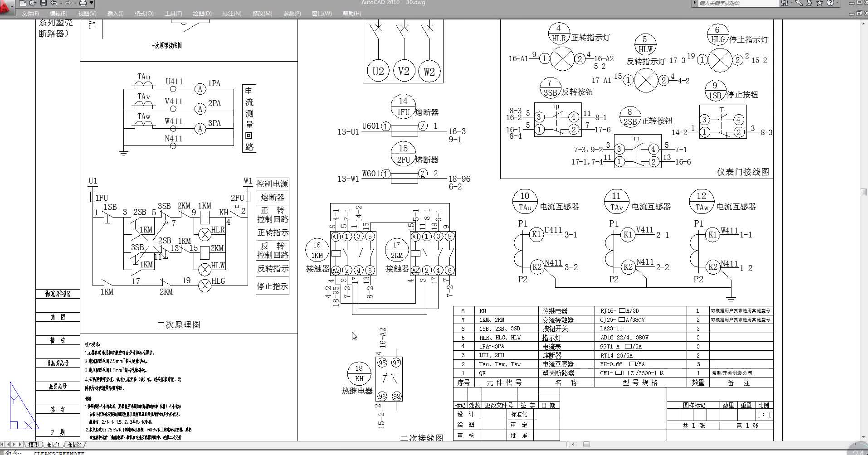The width and height of the screenshot is (868, 455).
Task: Click the horizontal scrollbar thumb
Action: tap(586, 444)
